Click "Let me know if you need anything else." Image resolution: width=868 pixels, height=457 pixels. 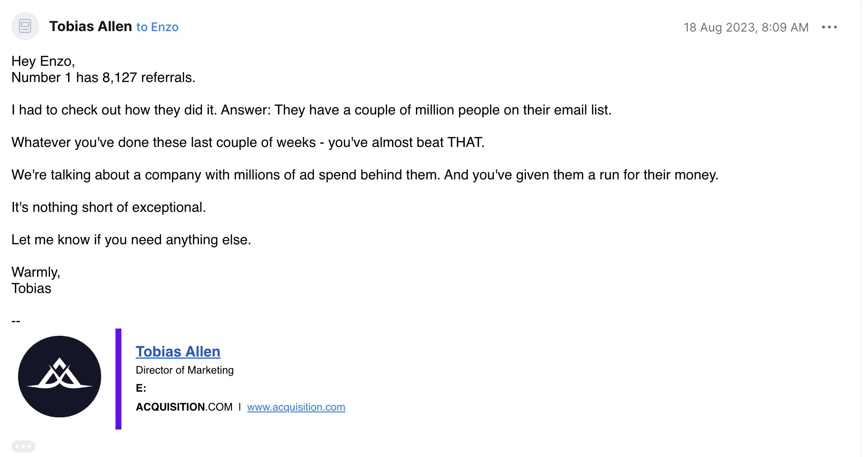131,240
